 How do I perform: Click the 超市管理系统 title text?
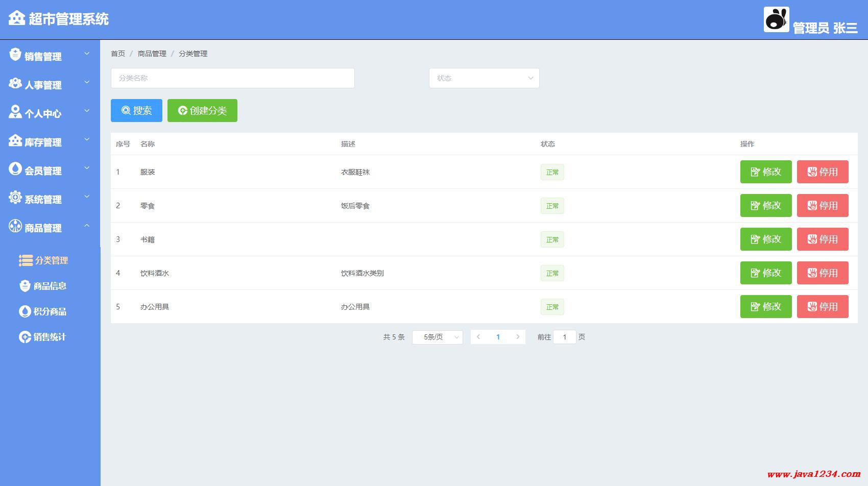coord(69,19)
